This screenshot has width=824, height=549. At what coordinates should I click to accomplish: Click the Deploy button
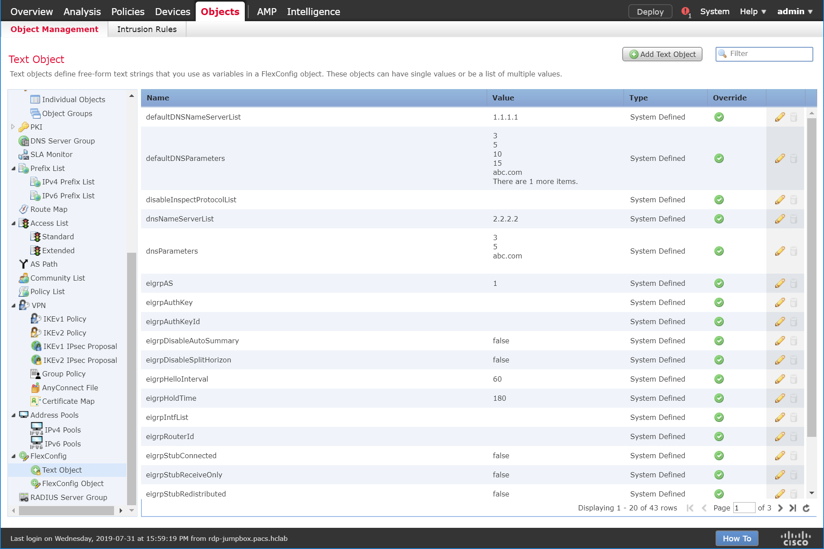650,12
